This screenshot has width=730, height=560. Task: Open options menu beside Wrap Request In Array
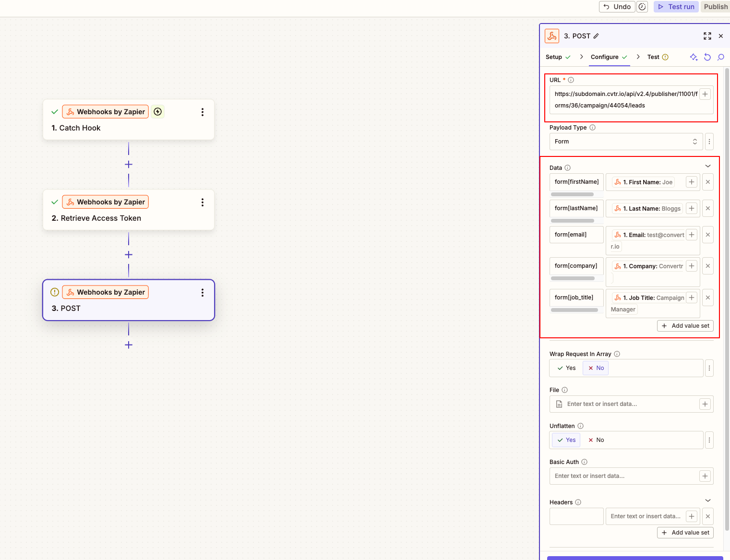pyautogui.click(x=709, y=368)
